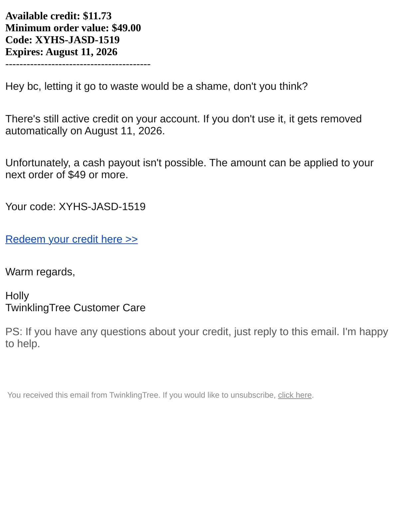The height and width of the screenshot is (532, 399).
Task: Click the 'next order of $49 or more.' text
Action: point(67,175)
